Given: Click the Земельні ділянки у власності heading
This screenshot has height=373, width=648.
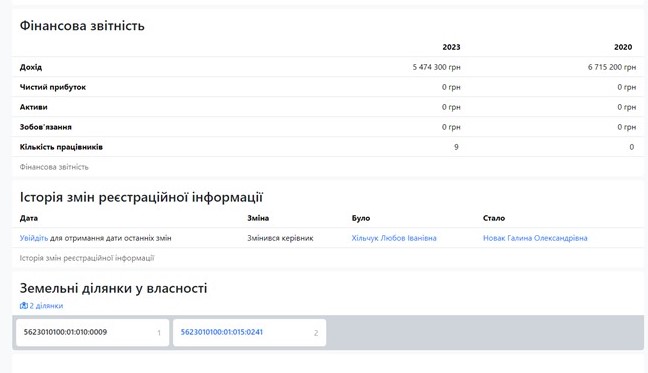Looking at the screenshot, I should 113,288.
